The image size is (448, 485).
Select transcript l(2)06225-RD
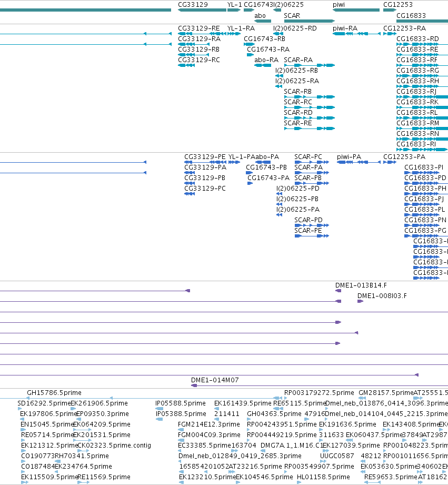[x=295, y=28]
